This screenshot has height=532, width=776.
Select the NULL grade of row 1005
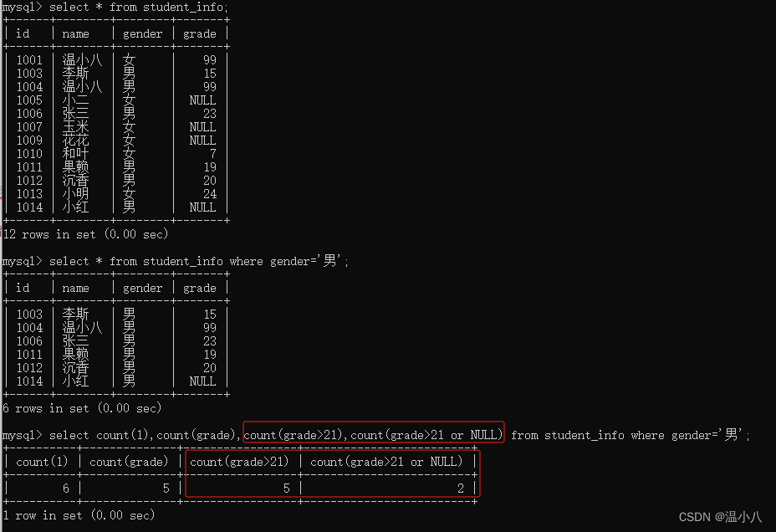click(x=203, y=100)
